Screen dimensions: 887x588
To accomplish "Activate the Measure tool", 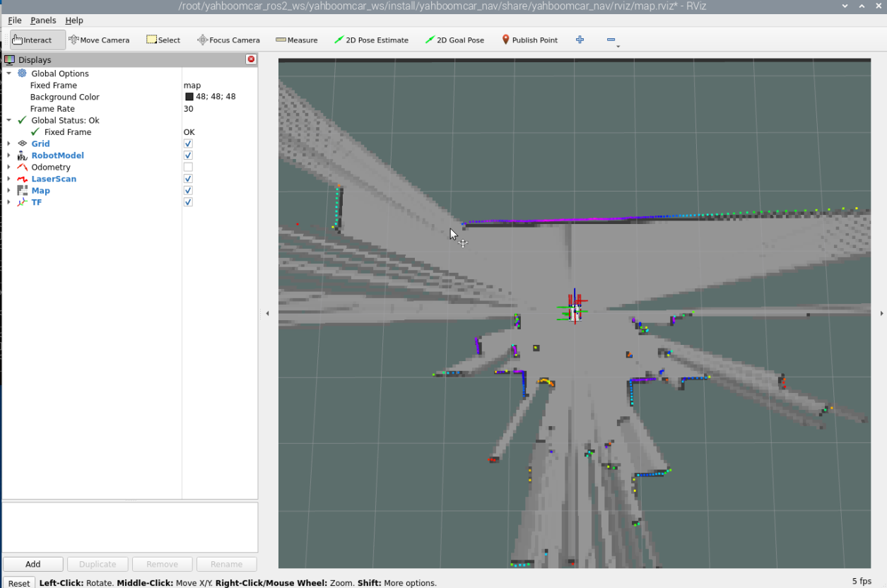I will point(296,40).
